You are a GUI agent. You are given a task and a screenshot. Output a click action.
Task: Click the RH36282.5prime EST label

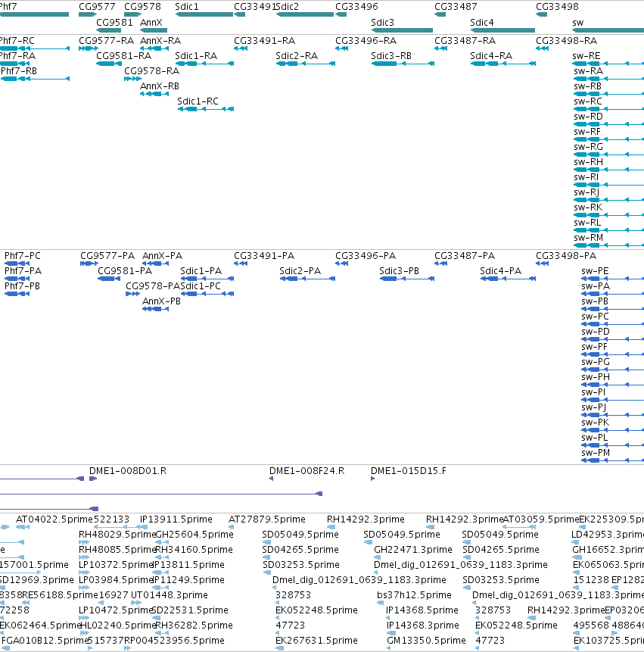[194, 625]
